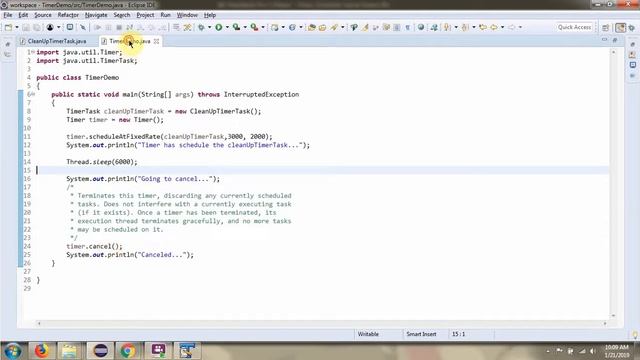The height and width of the screenshot is (360, 640).
Task: Open the Project menu
Action: (145, 15)
